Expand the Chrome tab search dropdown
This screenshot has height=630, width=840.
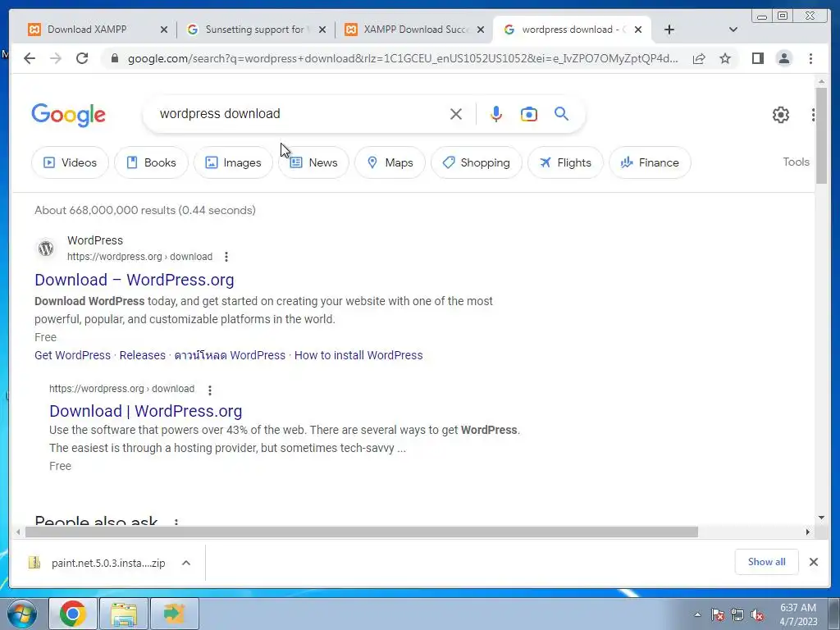[x=733, y=30]
